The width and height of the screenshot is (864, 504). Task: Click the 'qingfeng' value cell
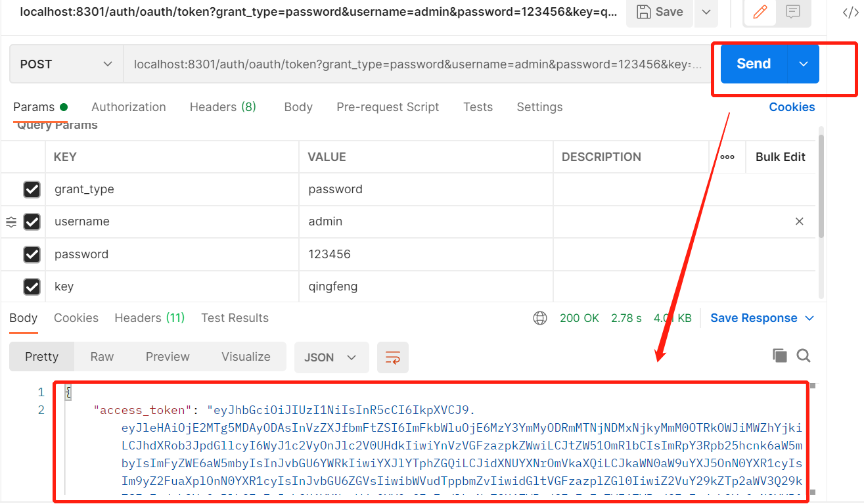click(426, 286)
